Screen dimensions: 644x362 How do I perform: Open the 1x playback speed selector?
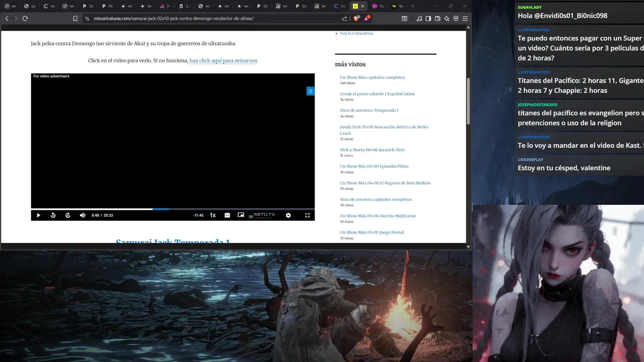213,215
